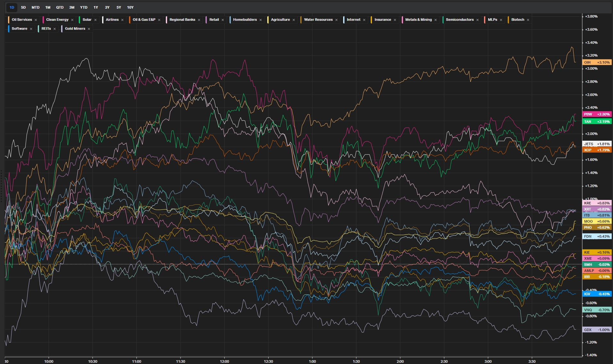The height and width of the screenshot is (364, 613).
Task: Switch to the 5D time range
Action: pyautogui.click(x=23, y=7)
